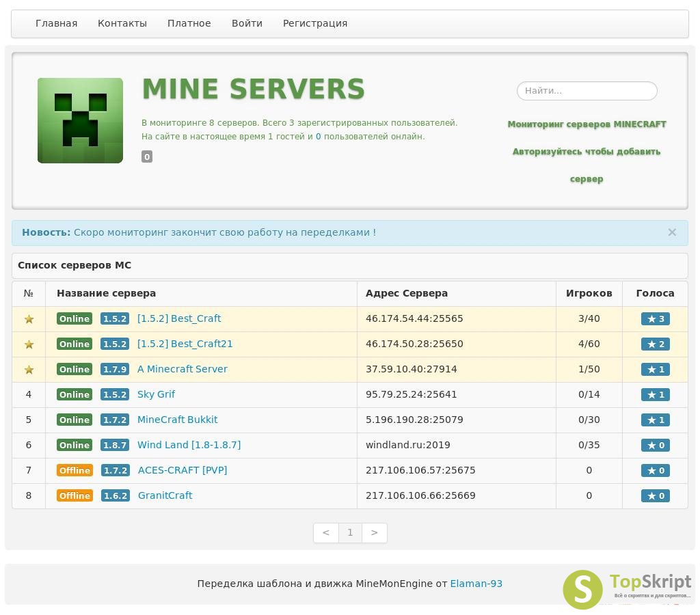The width and height of the screenshot is (700, 615).
Task: Vote using the star badge for Best_Craft21
Action: point(656,344)
